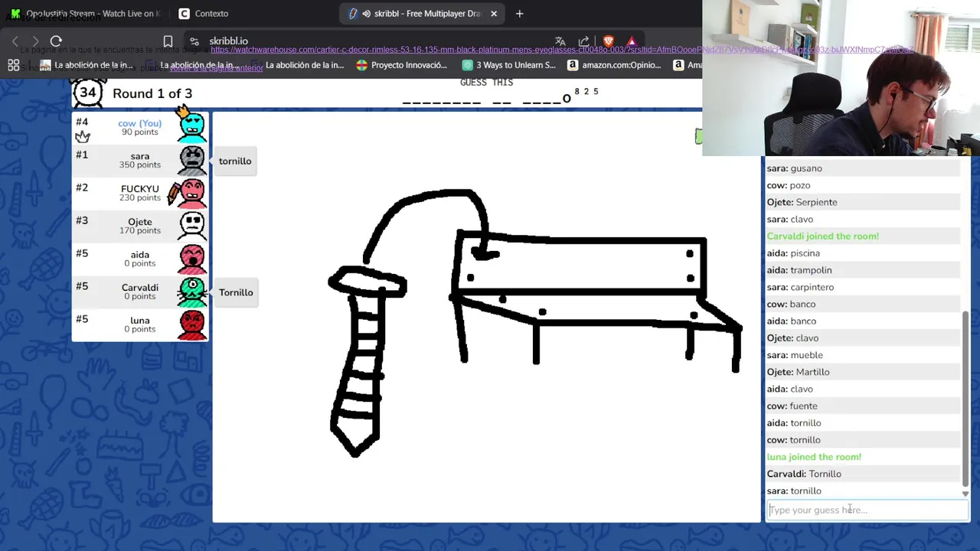Click the crown icon under #4

83,136
